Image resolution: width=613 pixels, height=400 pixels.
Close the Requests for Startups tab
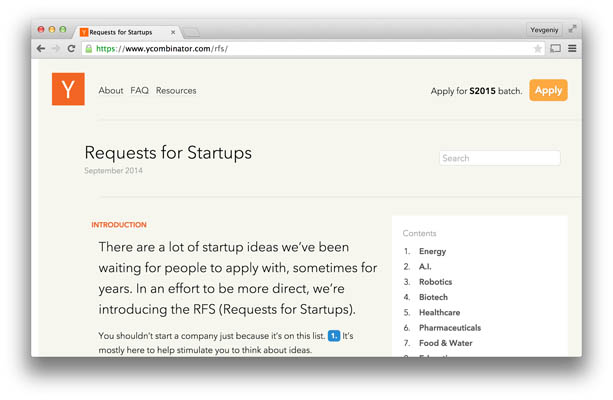pyautogui.click(x=173, y=32)
